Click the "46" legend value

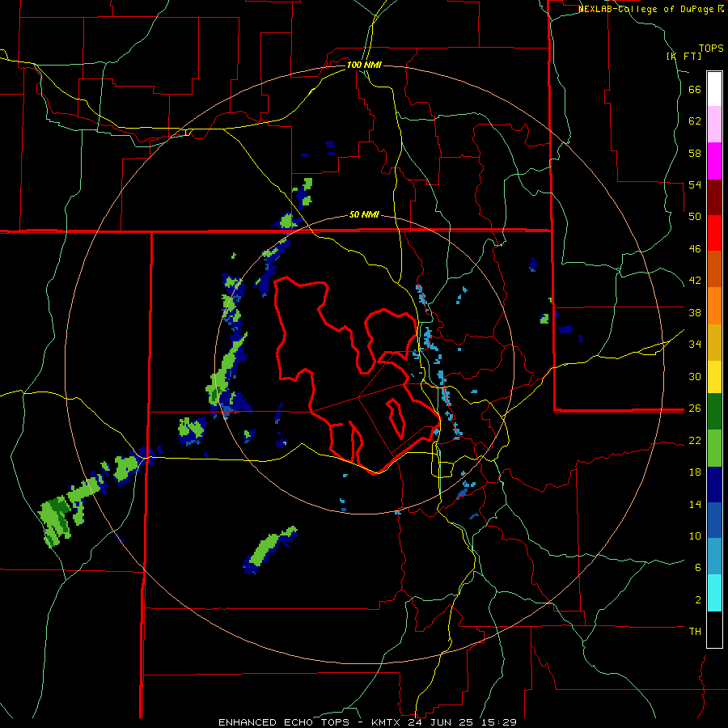tap(695, 249)
